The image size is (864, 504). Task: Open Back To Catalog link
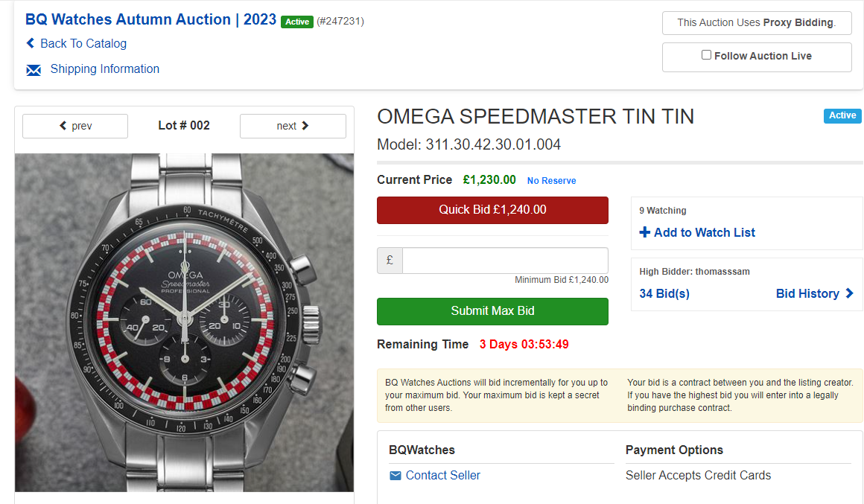click(x=83, y=43)
